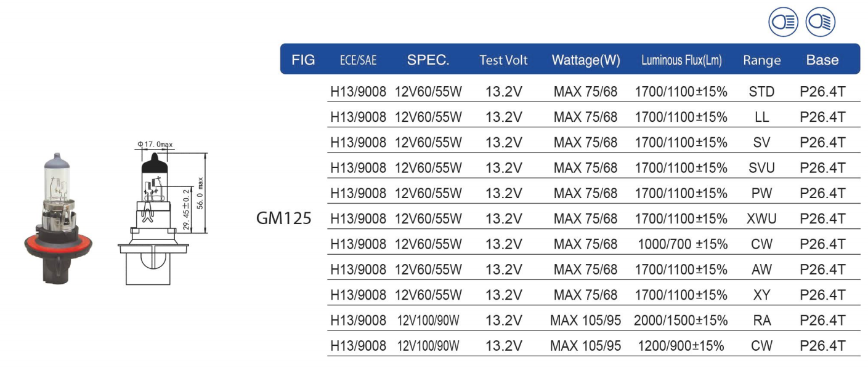This screenshot has width=868, height=376.
Task: Click the 2000/1500±15% luminous flux cell
Action: click(681, 320)
